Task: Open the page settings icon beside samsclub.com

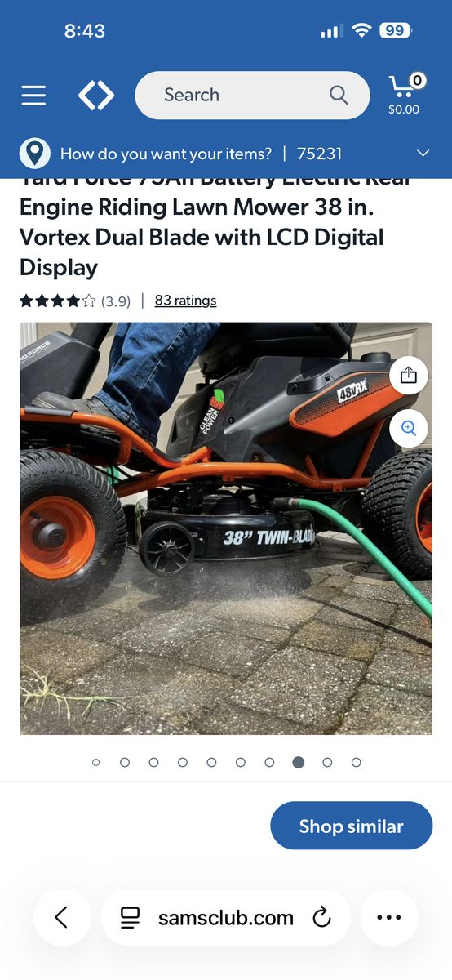Action: click(130, 917)
